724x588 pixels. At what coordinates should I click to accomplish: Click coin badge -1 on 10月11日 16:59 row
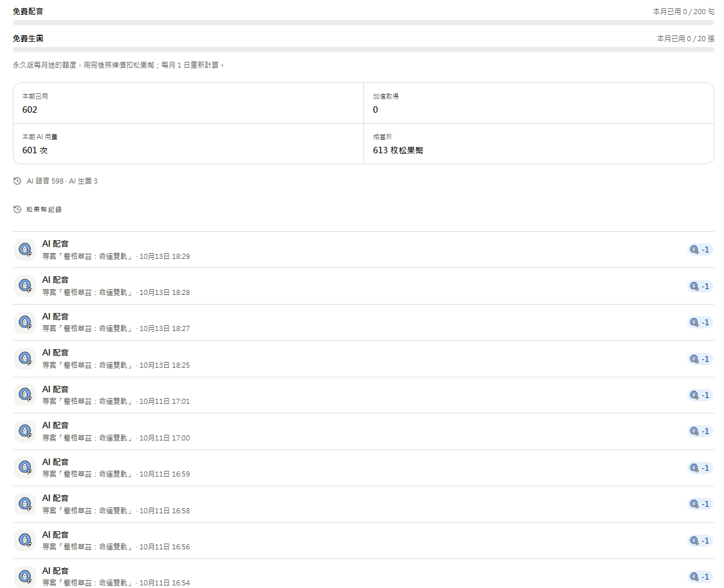700,468
